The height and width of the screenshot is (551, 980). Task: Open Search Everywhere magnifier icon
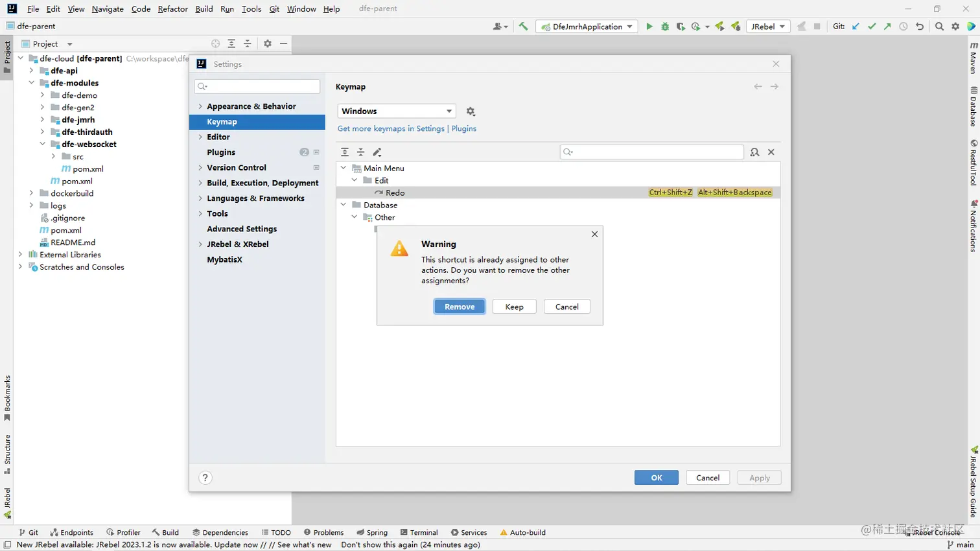[x=939, y=27]
